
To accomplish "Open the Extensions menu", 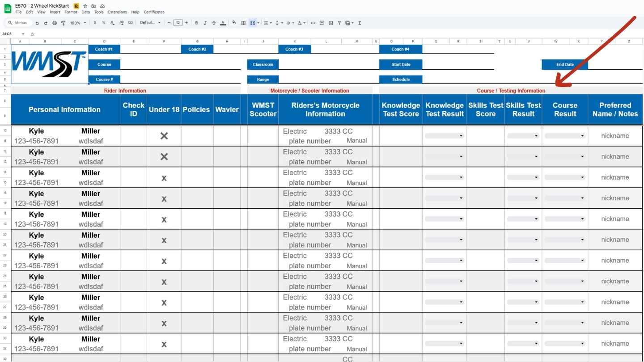I will click(117, 12).
